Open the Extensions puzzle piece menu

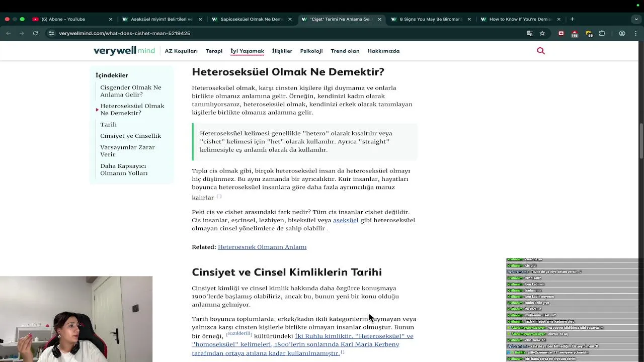602,33
